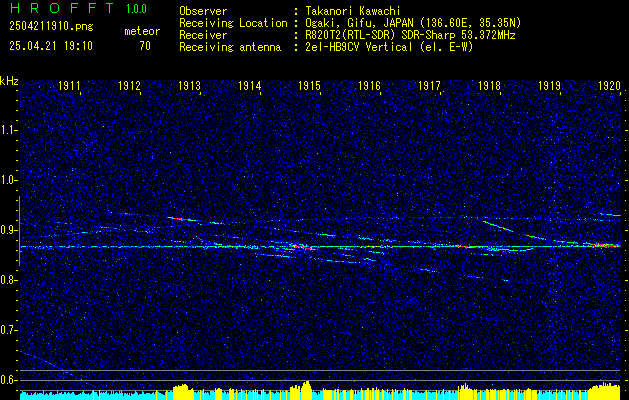Click the 1918 time marker
Image resolution: width=629 pixels, height=400 pixels.
point(489,86)
